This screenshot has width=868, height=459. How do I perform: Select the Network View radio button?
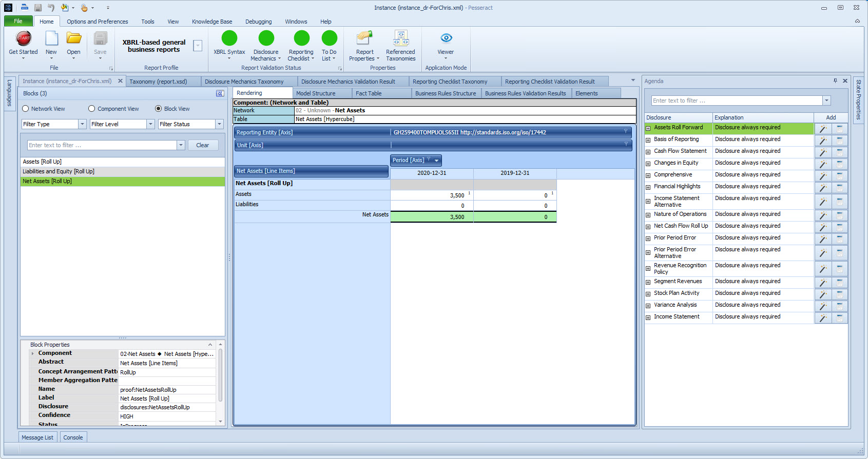coord(25,109)
